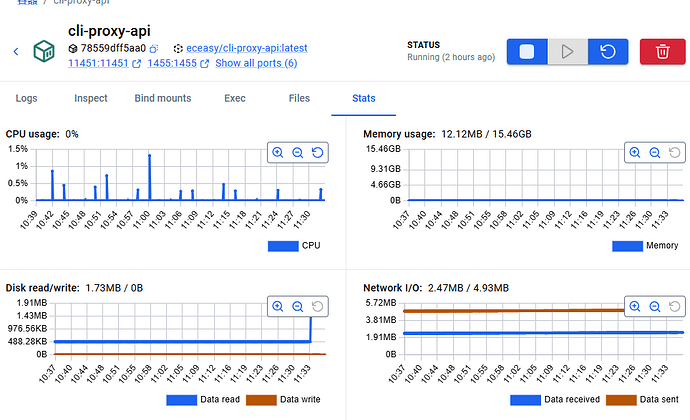Toggle the CPU legend color swatch
The height and width of the screenshot is (420, 690).
tap(283, 246)
